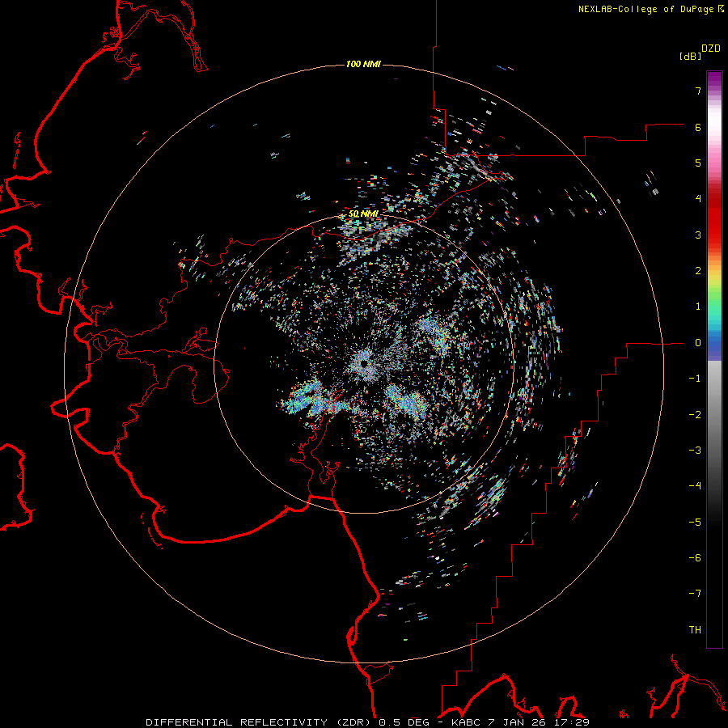Select the 100 NMI range ring label
Viewport: 728px width, 728px height.
coord(363,64)
